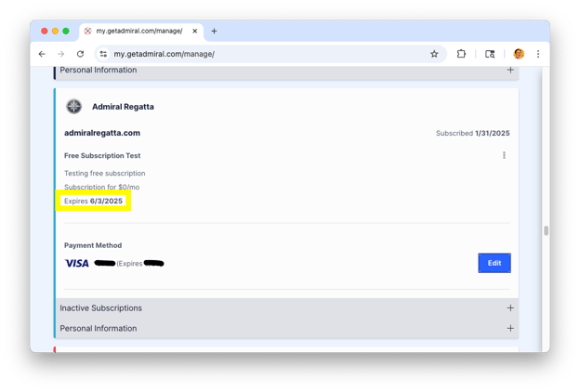Click the Expires 6/3/2025 text
Screen dimensions: 580x392
[x=93, y=201]
